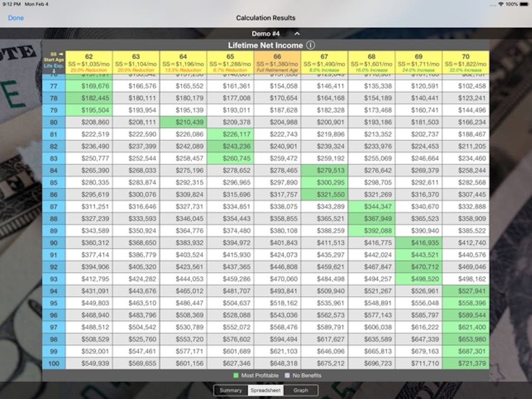Tap the info circle beside the table title
This screenshot has width=532, height=399.
click(311, 46)
